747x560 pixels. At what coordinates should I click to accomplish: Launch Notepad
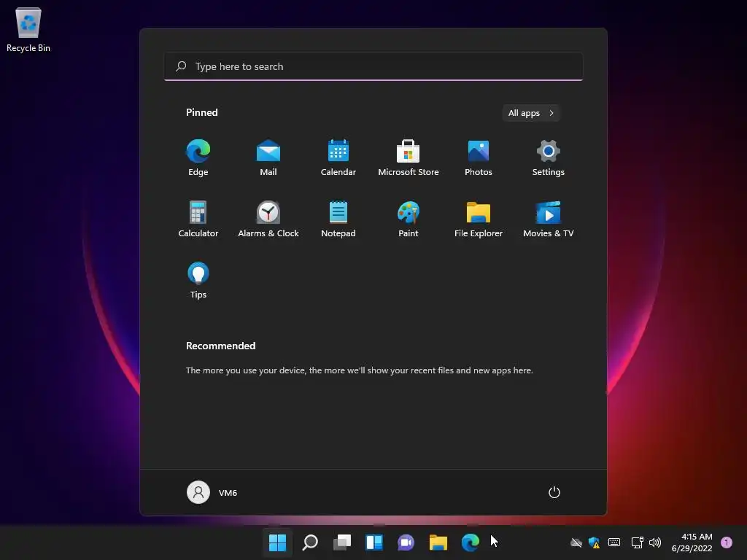point(338,219)
